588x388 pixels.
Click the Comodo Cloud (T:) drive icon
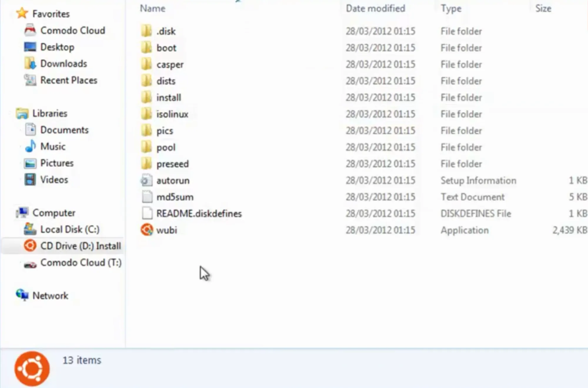coord(30,265)
